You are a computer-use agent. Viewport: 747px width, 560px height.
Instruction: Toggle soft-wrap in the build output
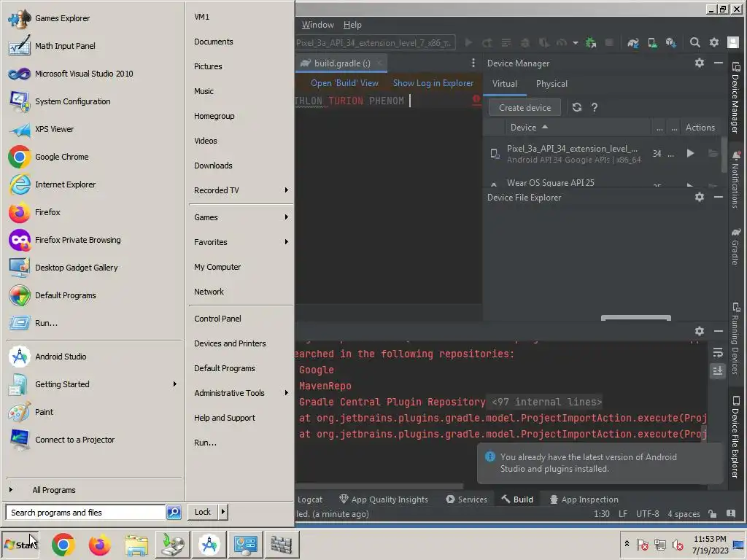point(718,353)
